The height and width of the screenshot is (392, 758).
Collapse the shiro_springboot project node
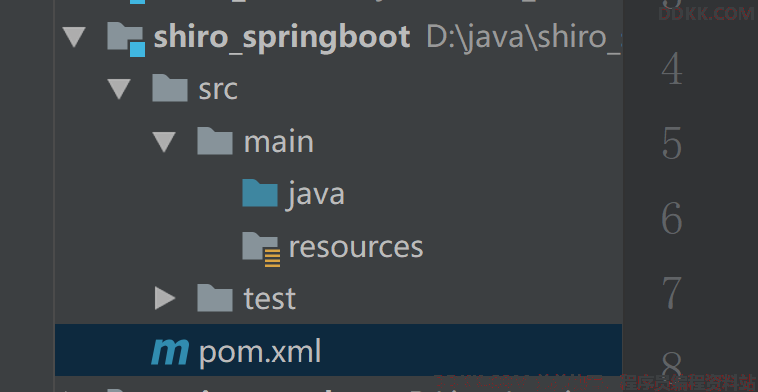click(x=74, y=37)
